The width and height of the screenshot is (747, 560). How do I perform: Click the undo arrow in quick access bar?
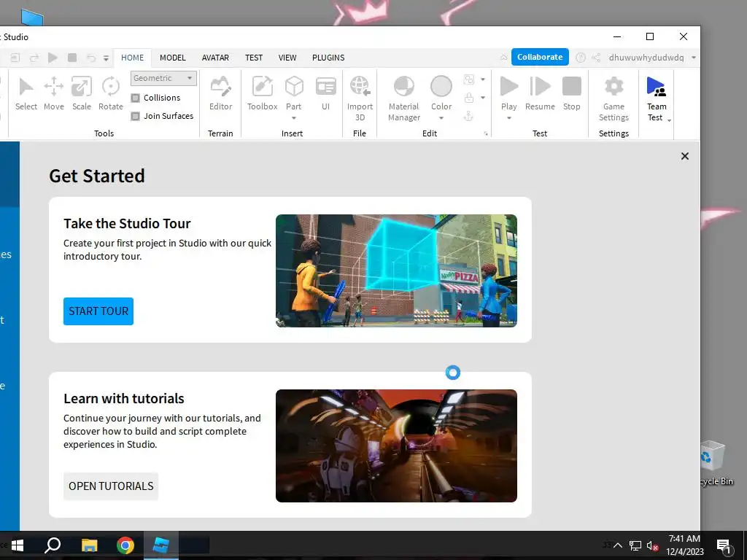tap(90, 58)
